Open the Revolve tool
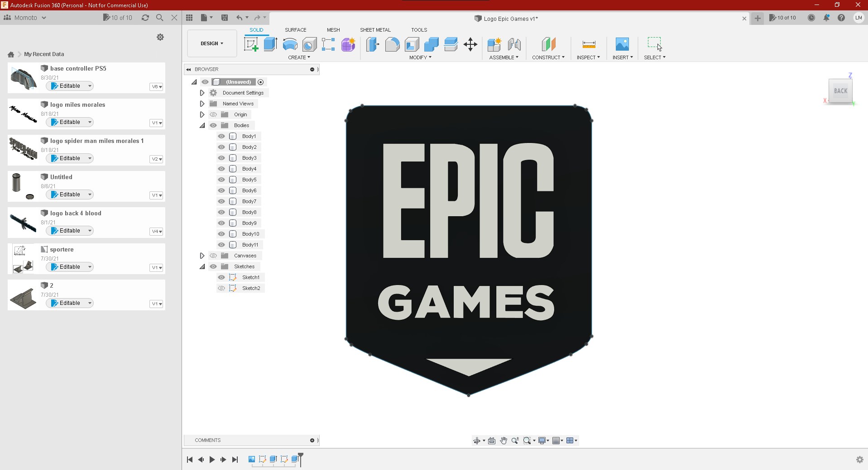Screen dimensions: 868x470 tap(289, 44)
